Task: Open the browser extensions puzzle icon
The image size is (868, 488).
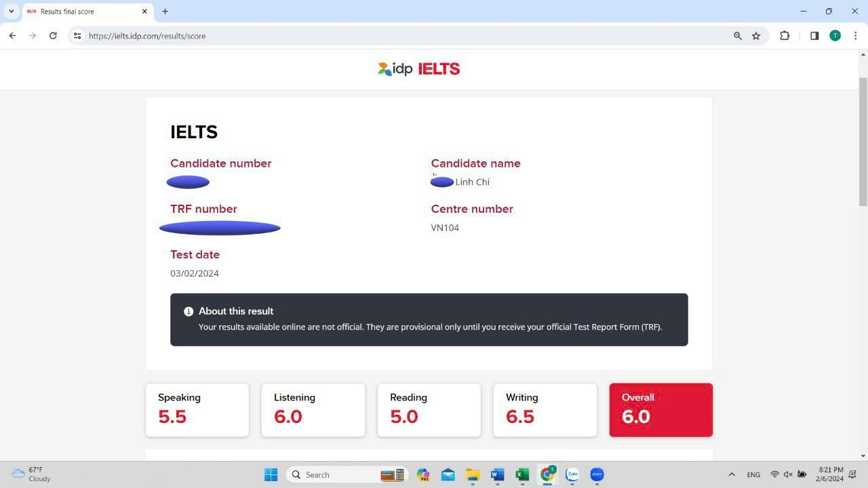Action: (785, 36)
